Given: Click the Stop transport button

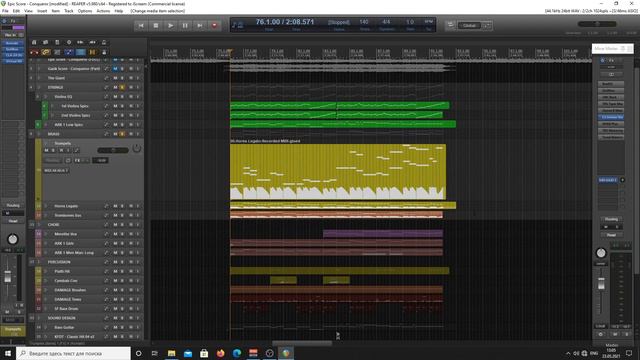Looking at the screenshot, I should 156,25.
